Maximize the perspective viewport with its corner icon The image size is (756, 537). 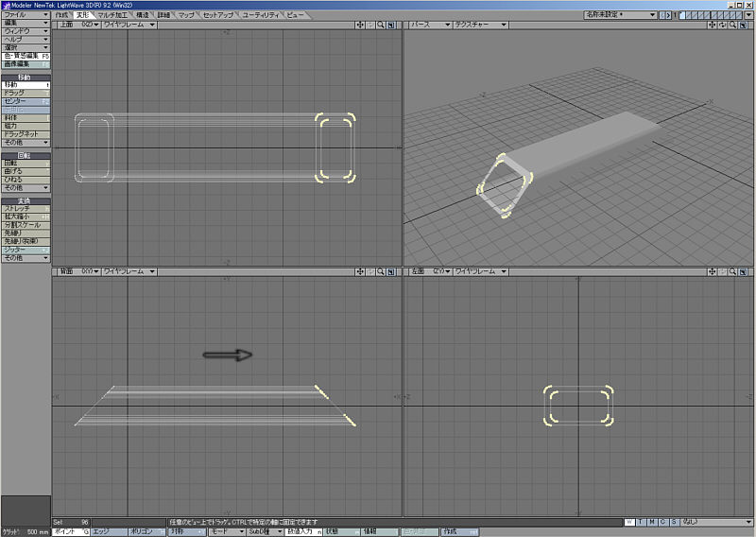pyautogui.click(x=743, y=25)
